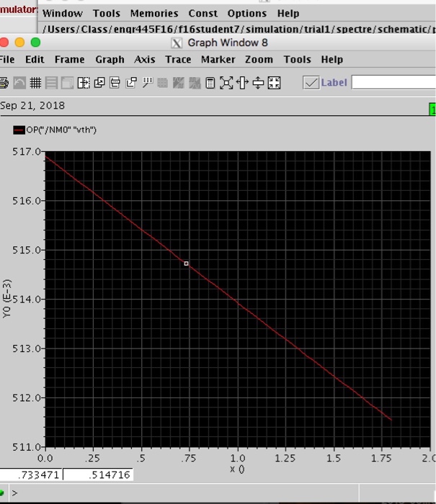Screen dimensions: 436x504
Task: Click the Sep 21, 2018 date text
Action: [32, 105]
